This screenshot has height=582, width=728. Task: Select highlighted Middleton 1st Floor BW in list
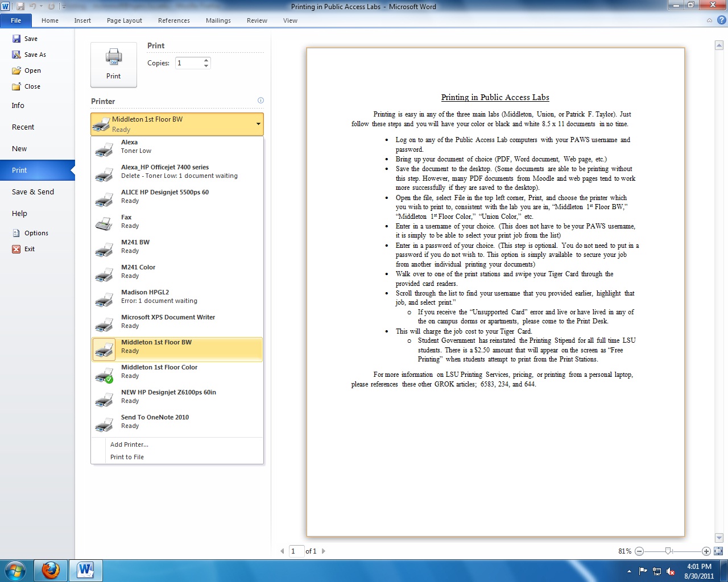177,349
